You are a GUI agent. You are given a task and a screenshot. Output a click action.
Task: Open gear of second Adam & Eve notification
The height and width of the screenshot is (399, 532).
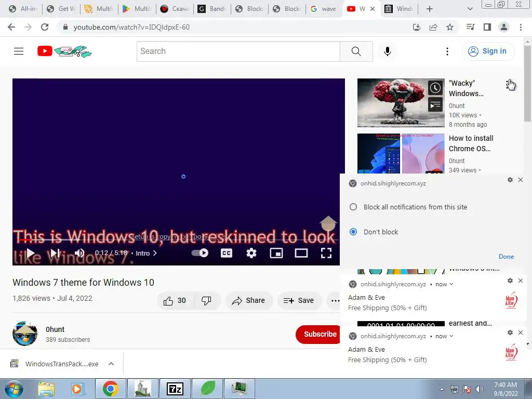tap(510, 332)
